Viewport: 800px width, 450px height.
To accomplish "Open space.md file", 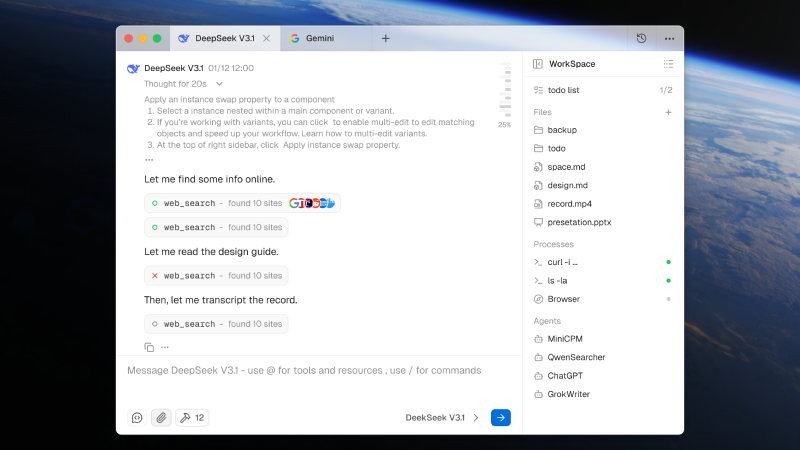I will coord(603,167).
